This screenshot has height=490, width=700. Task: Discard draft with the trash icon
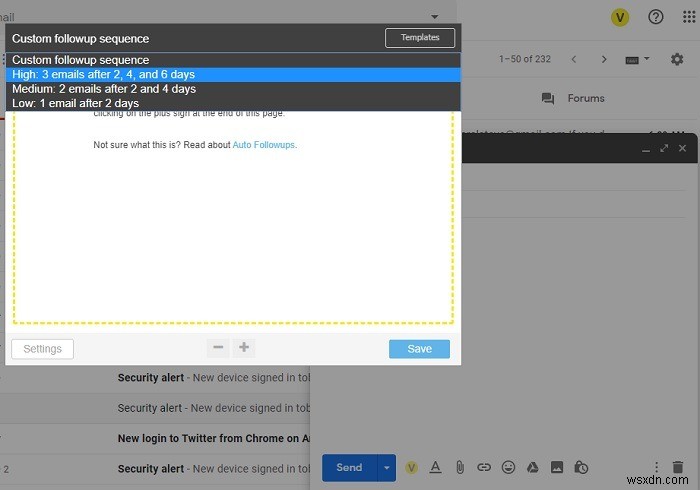click(678, 467)
